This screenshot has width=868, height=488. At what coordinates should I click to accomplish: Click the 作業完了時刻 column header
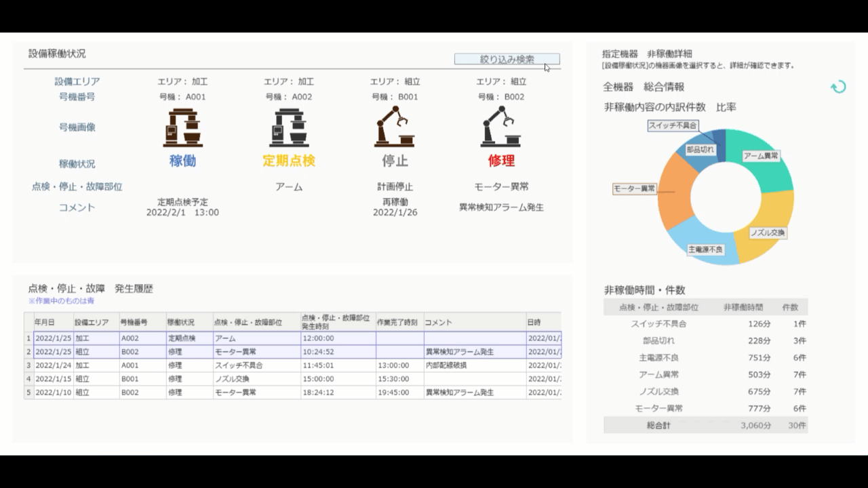(399, 322)
